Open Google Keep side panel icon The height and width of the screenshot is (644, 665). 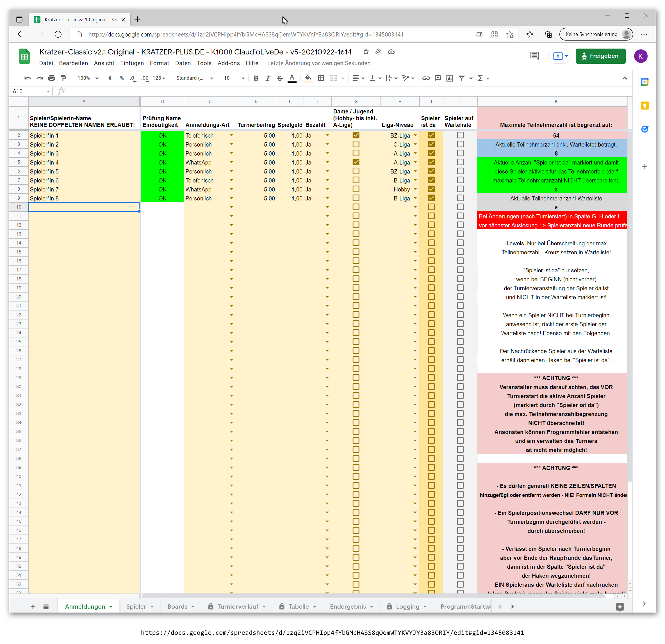point(645,106)
